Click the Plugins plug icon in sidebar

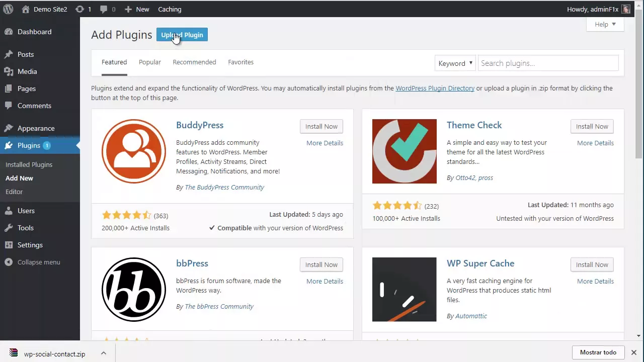point(9,145)
